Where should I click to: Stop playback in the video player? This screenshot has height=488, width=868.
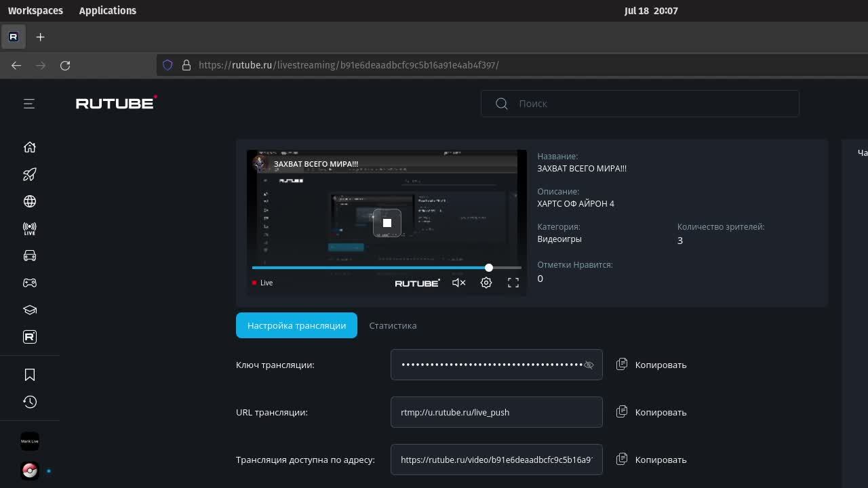pos(387,223)
